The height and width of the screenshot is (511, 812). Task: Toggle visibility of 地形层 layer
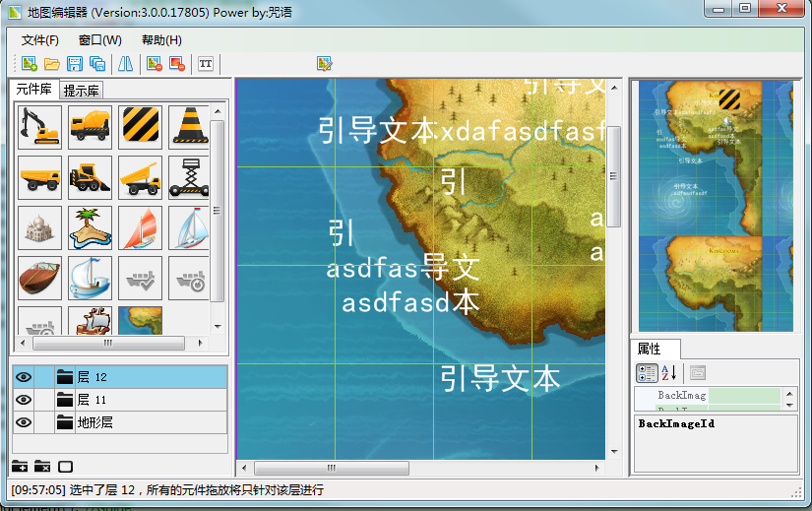[x=23, y=423]
